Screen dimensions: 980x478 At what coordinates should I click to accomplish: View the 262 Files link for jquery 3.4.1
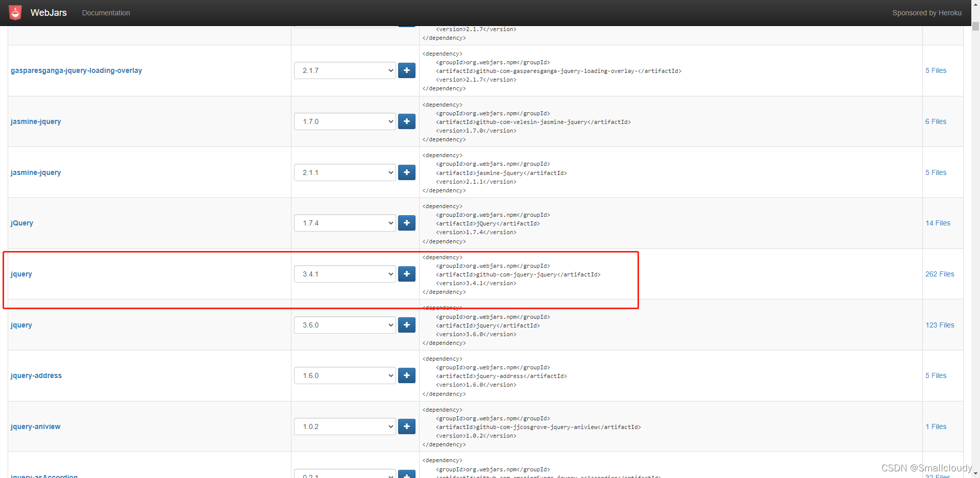(x=940, y=274)
